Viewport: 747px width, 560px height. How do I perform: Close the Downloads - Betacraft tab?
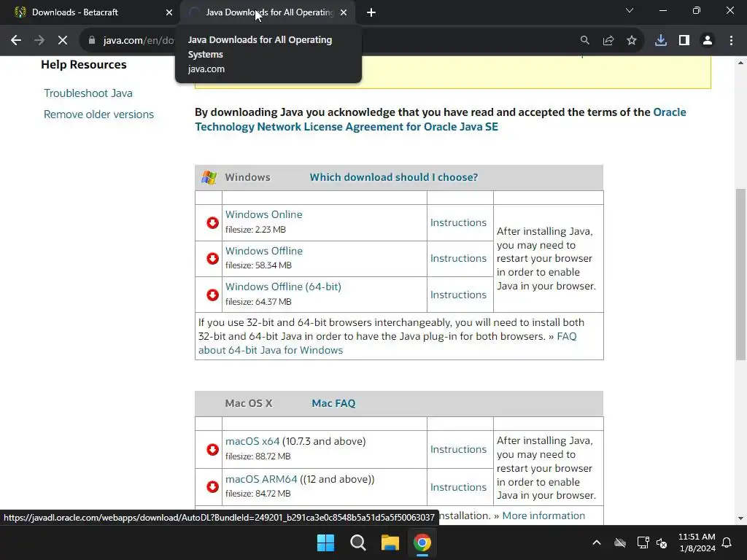pyautogui.click(x=169, y=12)
